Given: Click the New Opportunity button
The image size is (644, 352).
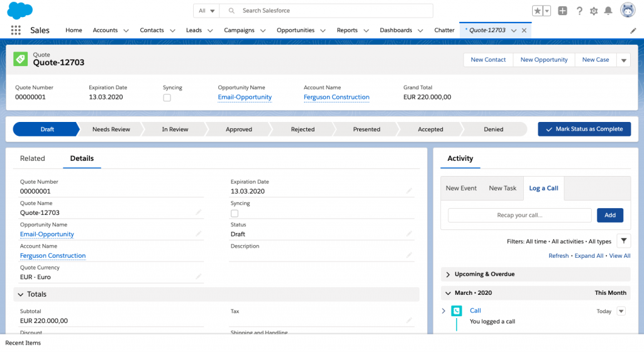Looking at the screenshot, I should [544, 60].
